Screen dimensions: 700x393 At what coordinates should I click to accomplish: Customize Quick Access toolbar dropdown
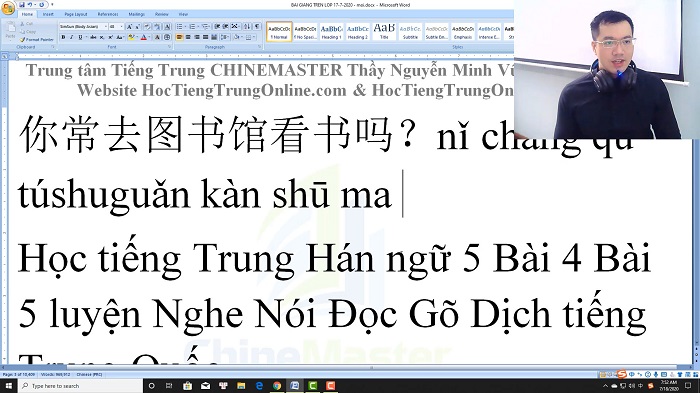(x=52, y=5)
